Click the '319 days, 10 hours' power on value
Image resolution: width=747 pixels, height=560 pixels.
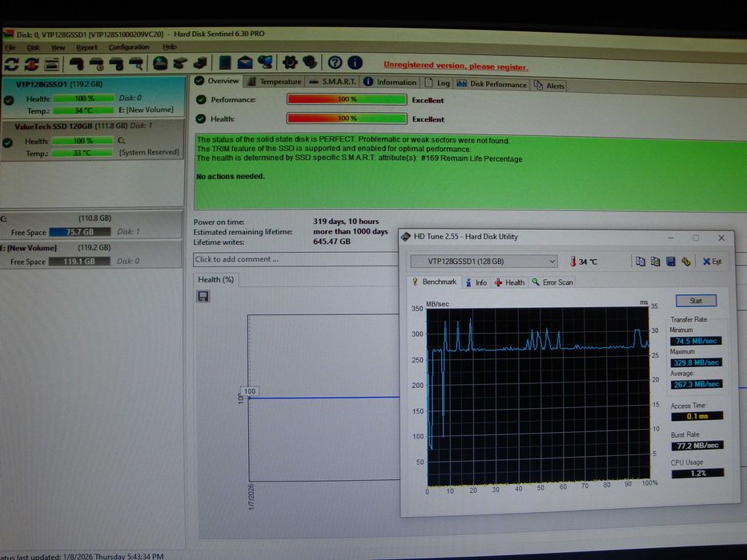pyautogui.click(x=346, y=222)
